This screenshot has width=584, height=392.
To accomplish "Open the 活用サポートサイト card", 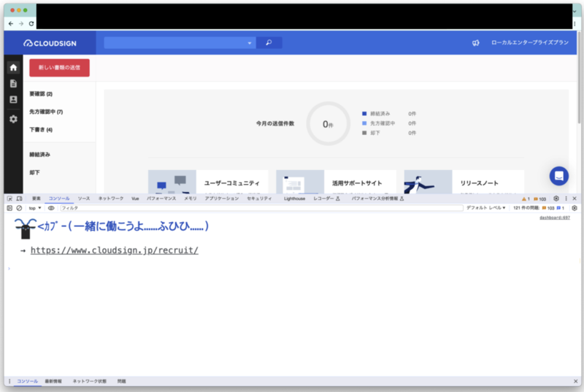I will [336, 182].
